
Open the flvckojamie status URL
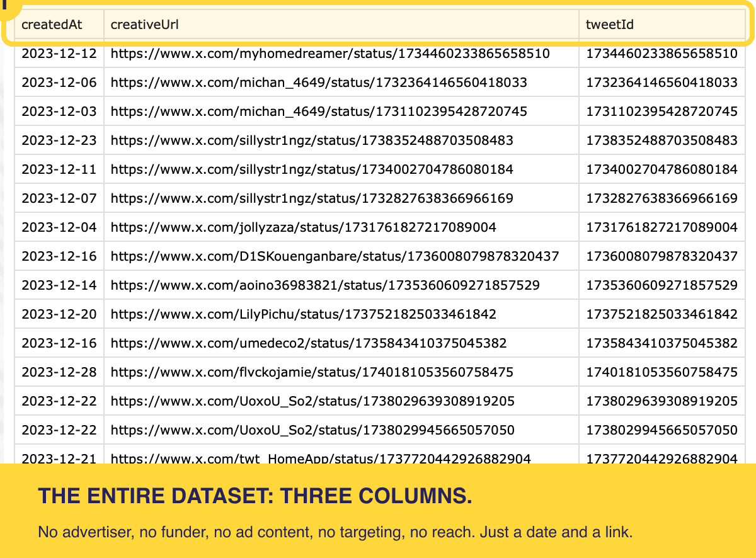tap(312, 372)
